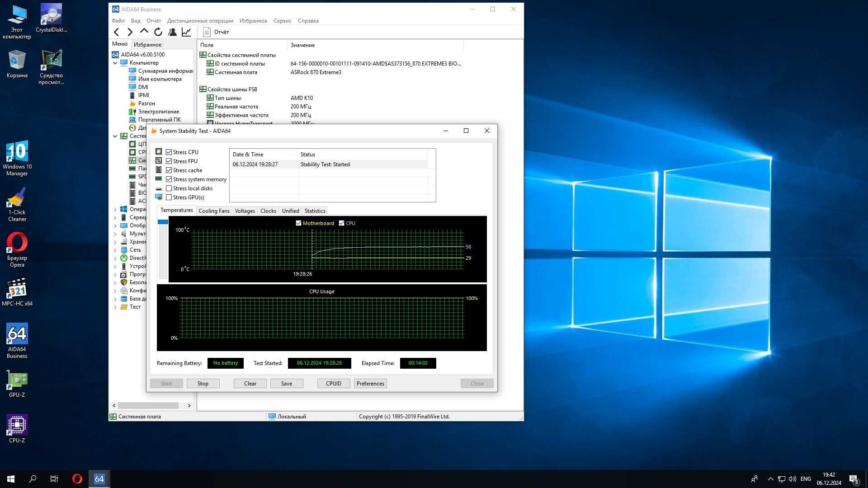This screenshot has width=868, height=488.
Task: Launch MPC-HC x64 desktop shortcut
Action: (x=17, y=292)
